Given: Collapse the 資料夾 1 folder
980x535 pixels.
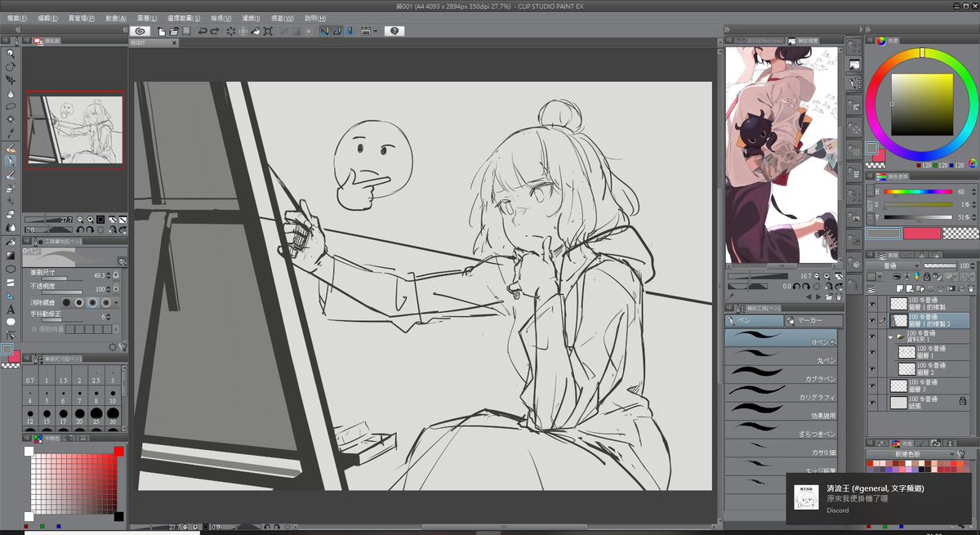Looking at the screenshot, I should 891,336.
